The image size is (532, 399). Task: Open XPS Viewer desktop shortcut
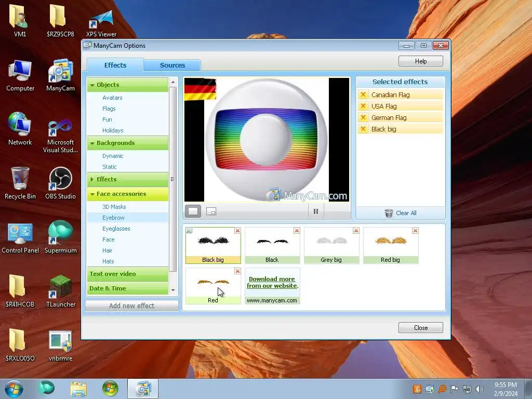pos(101,23)
